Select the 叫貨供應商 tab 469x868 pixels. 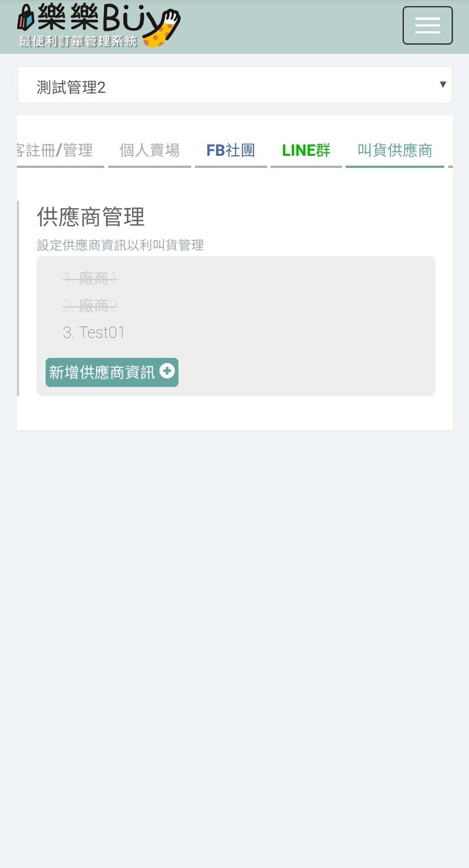pyautogui.click(x=395, y=150)
